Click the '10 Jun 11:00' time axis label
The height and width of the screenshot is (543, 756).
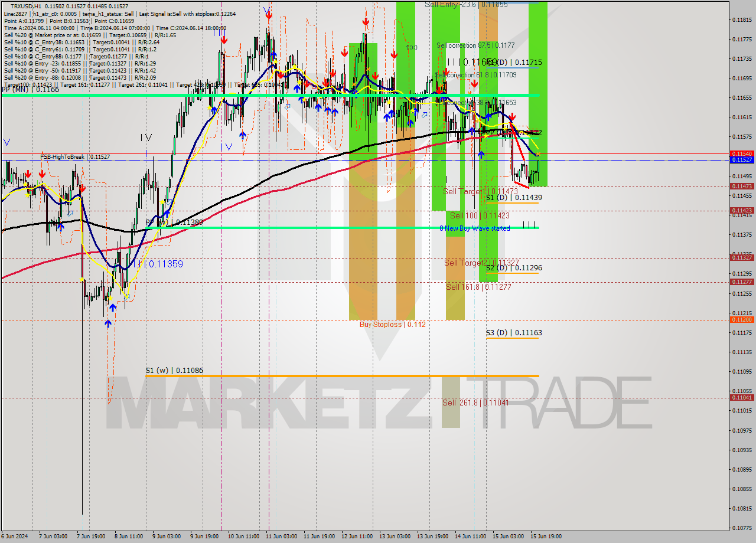(243, 537)
